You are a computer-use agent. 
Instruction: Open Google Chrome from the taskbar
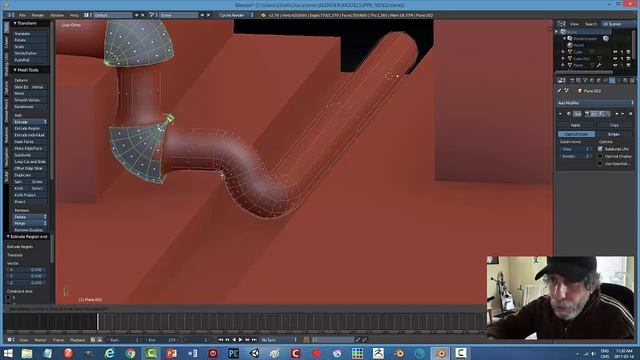(x=130, y=353)
